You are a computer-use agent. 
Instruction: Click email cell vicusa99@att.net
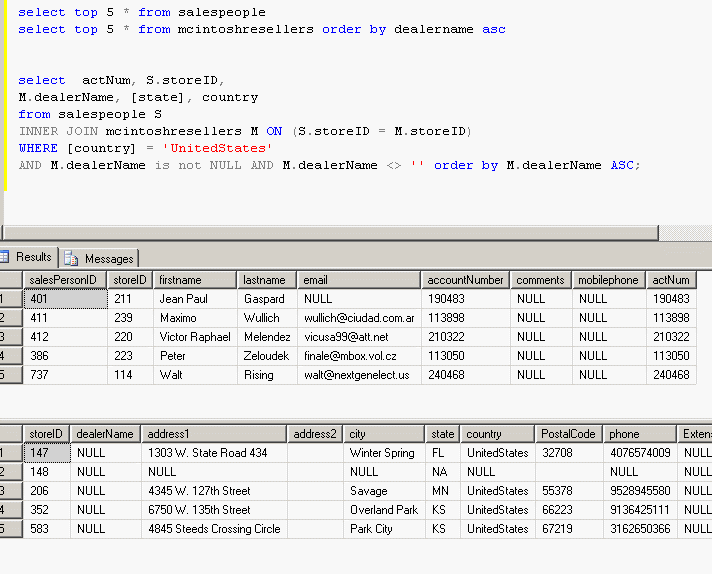pyautogui.click(x=359, y=337)
